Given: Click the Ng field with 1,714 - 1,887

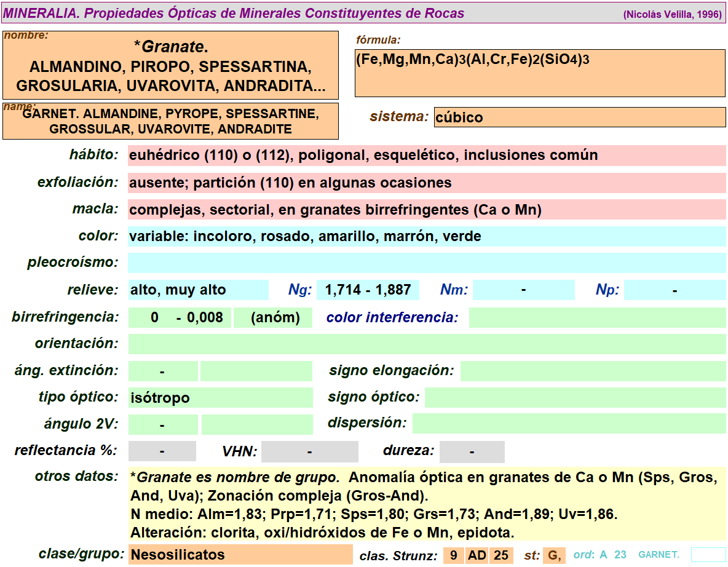Looking at the screenshot, I should [368, 290].
